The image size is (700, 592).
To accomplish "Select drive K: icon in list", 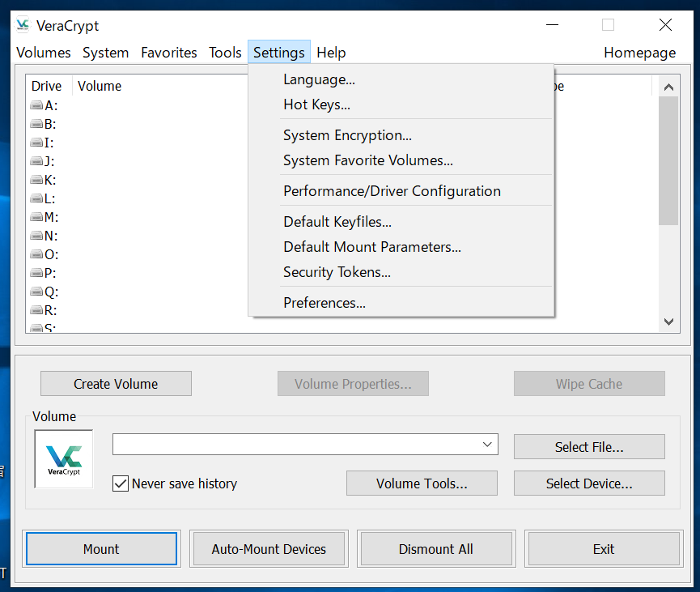I will tap(37, 180).
